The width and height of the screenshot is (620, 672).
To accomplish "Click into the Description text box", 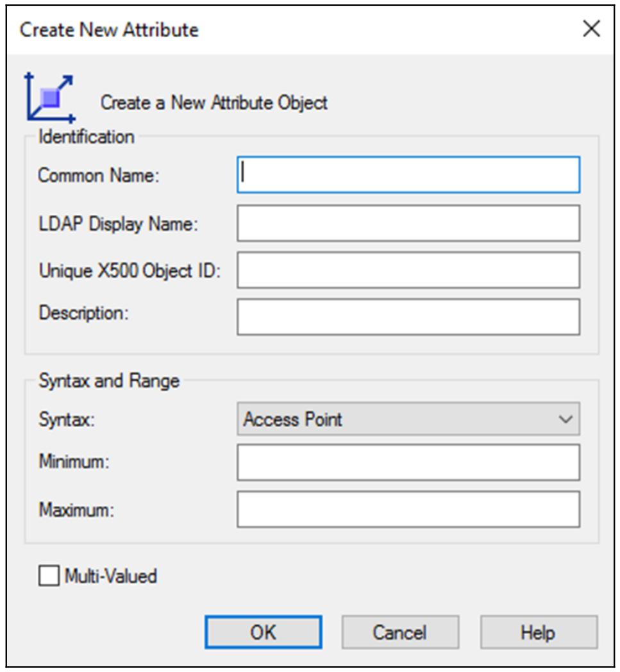I will tap(408, 317).
